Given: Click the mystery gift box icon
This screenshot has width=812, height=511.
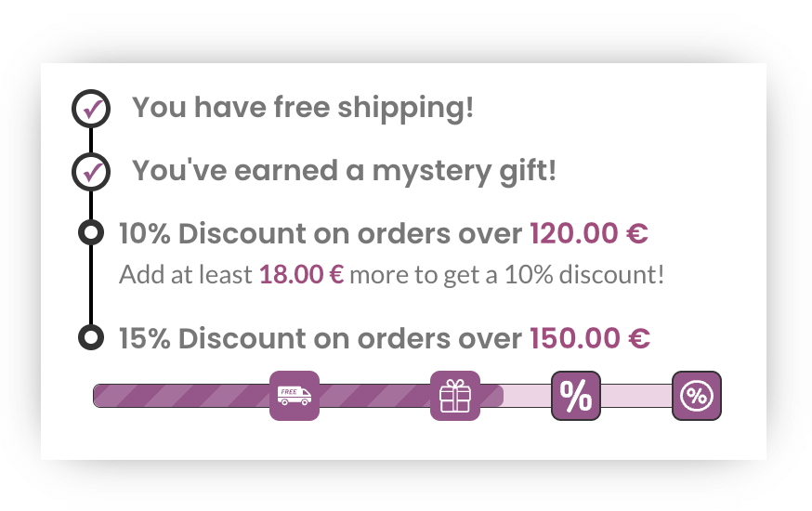Looking at the screenshot, I should point(455,396).
